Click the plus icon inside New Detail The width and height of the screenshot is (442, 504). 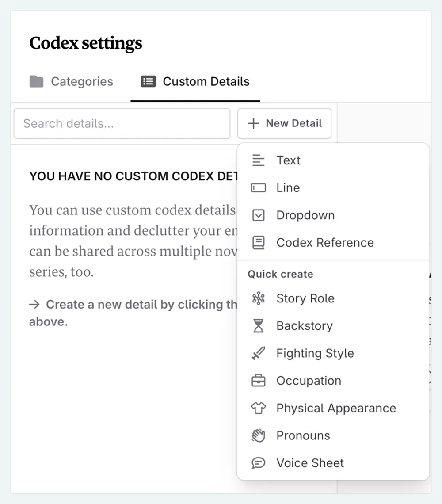point(253,123)
